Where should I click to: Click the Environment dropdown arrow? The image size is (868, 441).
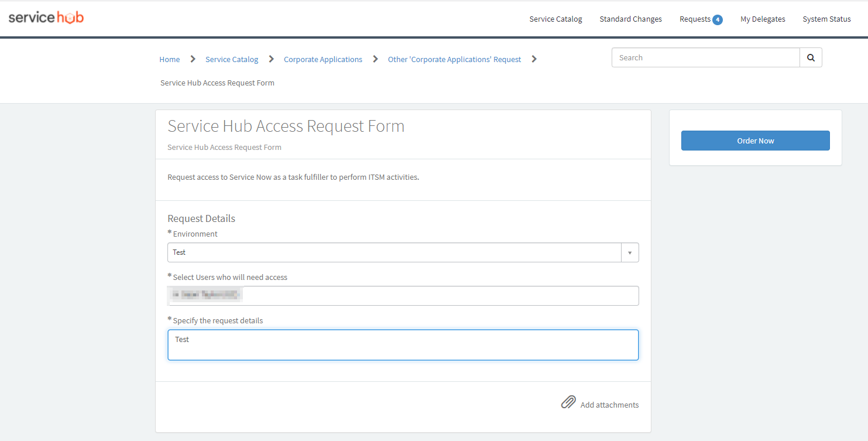630,252
